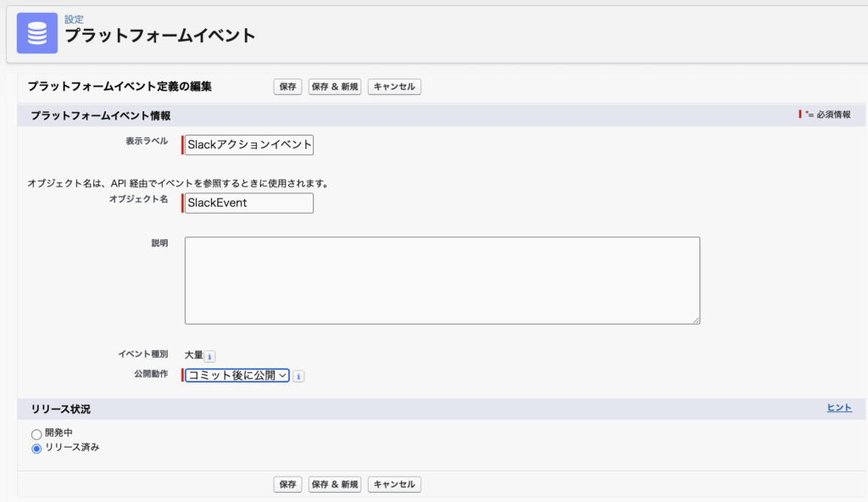Click the info icon beside イベント種別
The image size is (868, 502).
click(x=209, y=357)
